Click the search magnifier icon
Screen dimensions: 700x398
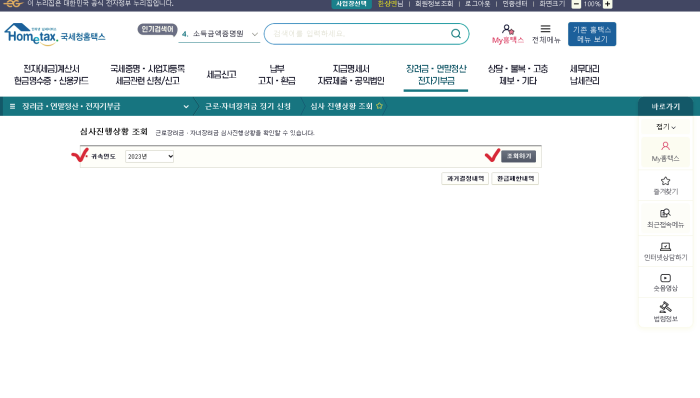[455, 33]
